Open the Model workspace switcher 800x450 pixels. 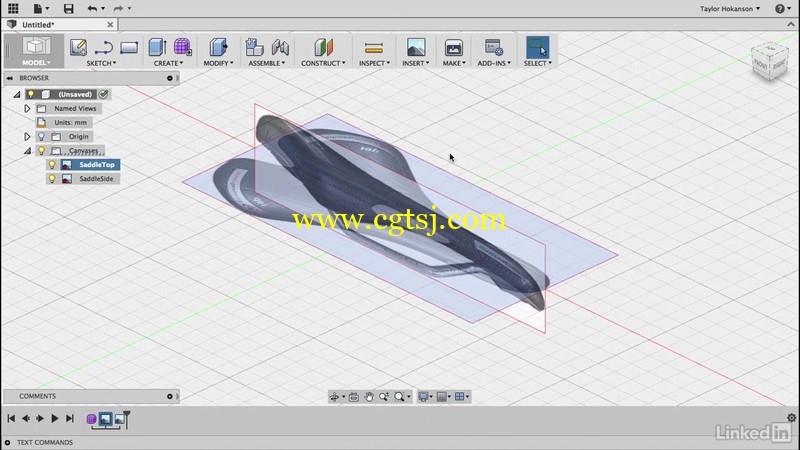point(35,51)
